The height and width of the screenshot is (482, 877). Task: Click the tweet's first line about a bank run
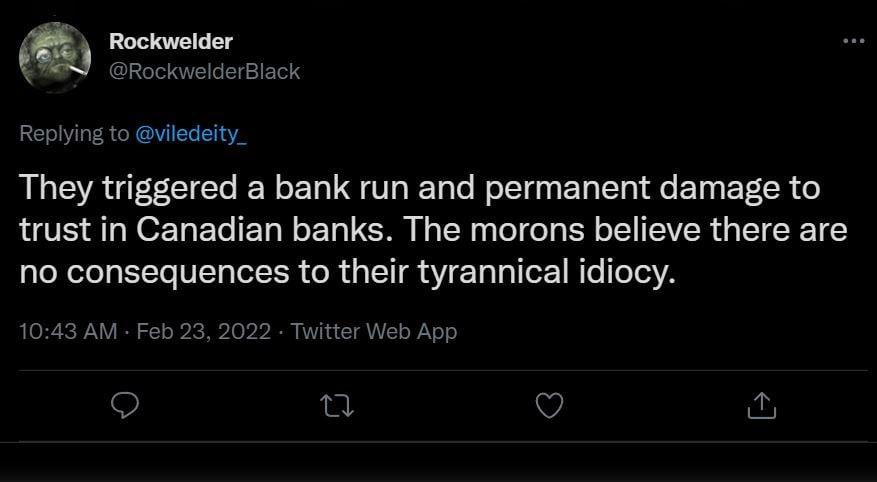419,188
